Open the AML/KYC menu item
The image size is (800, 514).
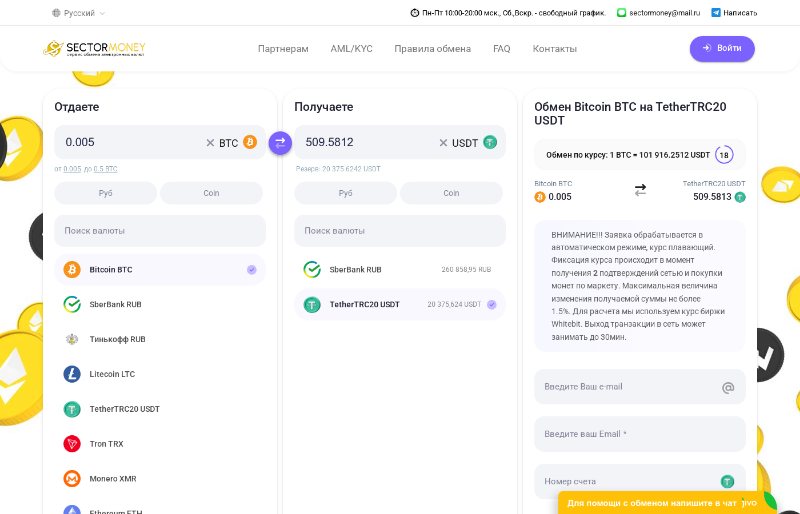click(351, 49)
